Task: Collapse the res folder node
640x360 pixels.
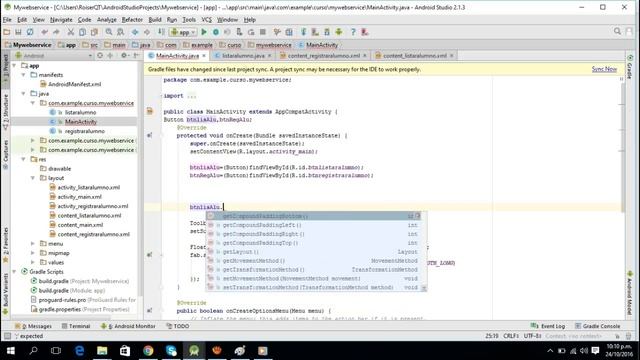Action: pos(24,159)
